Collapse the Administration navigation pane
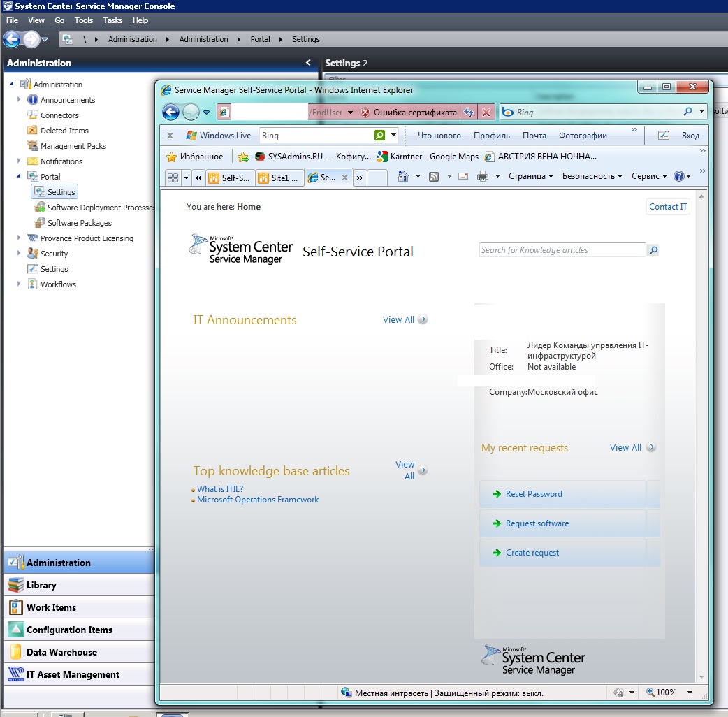 [308, 63]
